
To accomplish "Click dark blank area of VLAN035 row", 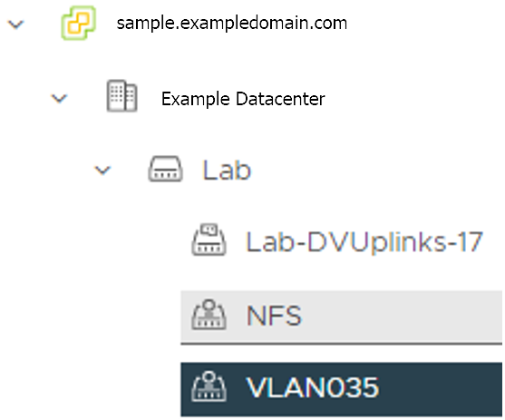I will coord(442,389).
